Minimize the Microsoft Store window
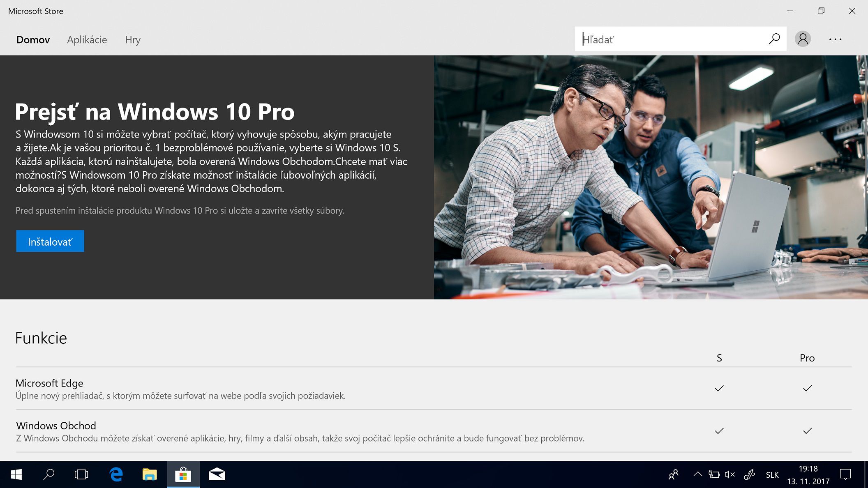 [x=790, y=11]
